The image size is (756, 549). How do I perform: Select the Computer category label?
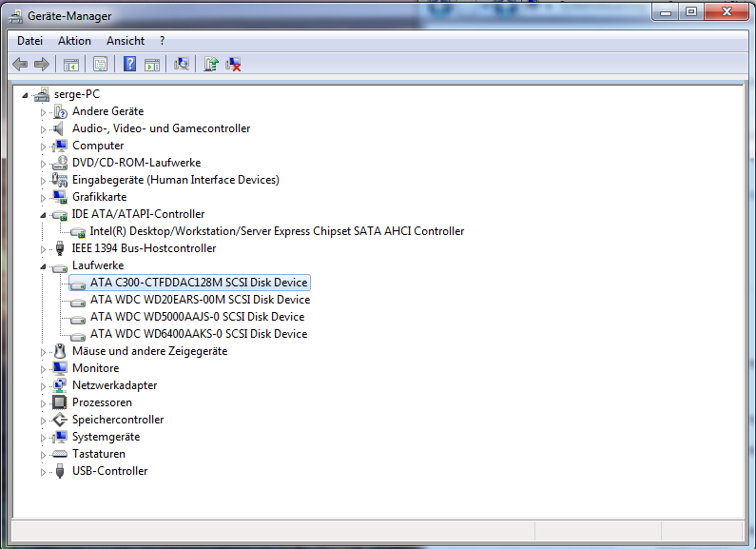coord(98,146)
